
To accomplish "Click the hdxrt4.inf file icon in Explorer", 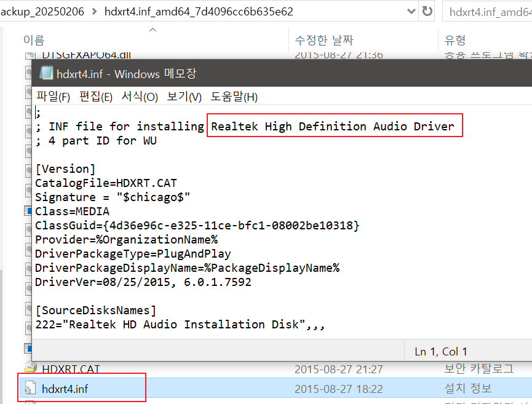I will [29, 389].
